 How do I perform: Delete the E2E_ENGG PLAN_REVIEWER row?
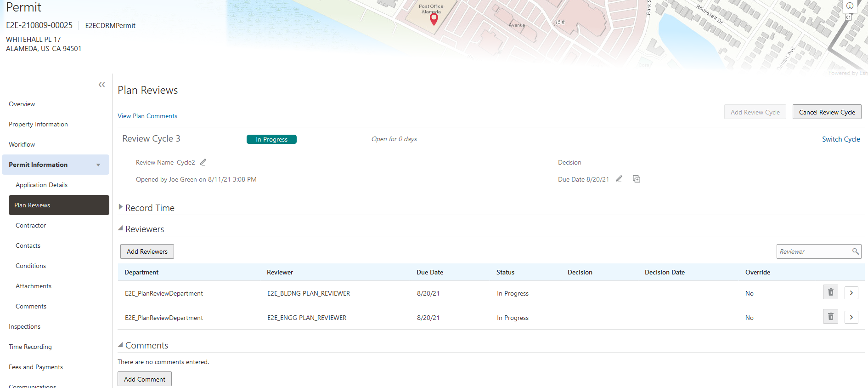(x=830, y=317)
